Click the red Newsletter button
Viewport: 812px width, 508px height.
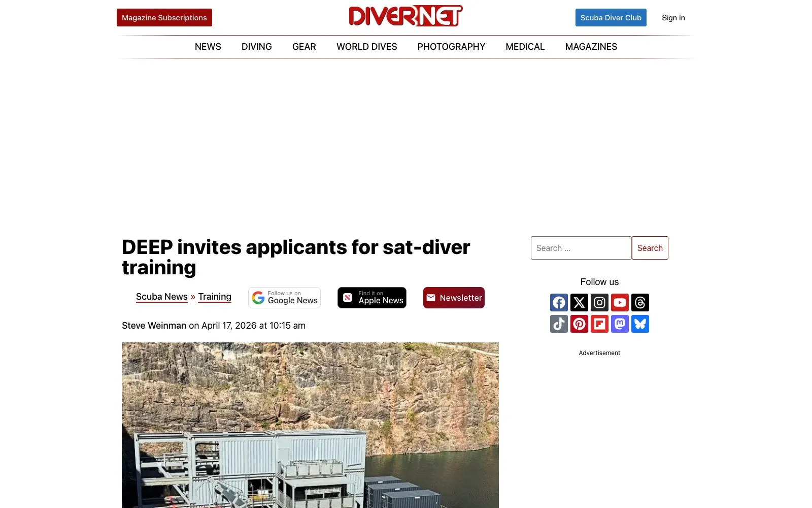click(x=454, y=298)
